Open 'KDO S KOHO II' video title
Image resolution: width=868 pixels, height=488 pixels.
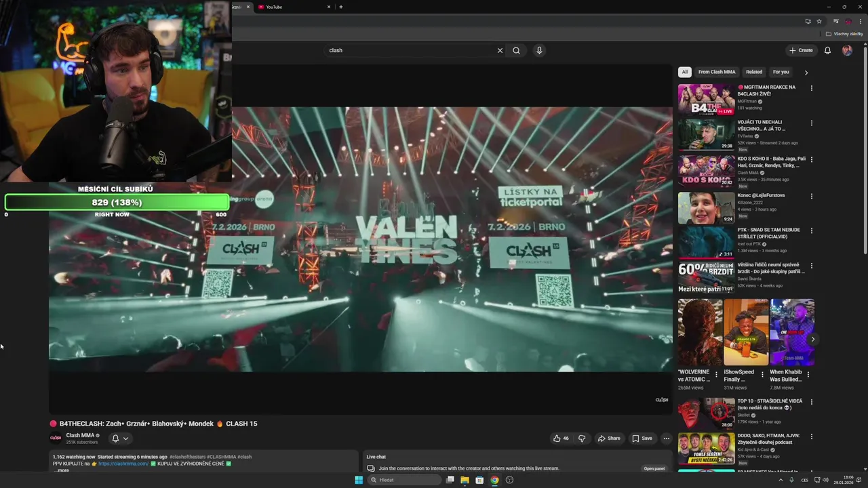pyautogui.click(x=772, y=162)
